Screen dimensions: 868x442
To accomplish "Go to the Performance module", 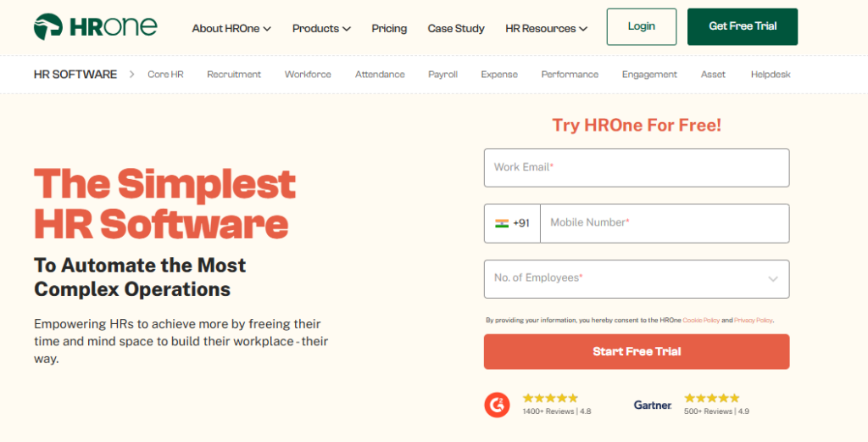I will pyautogui.click(x=570, y=74).
